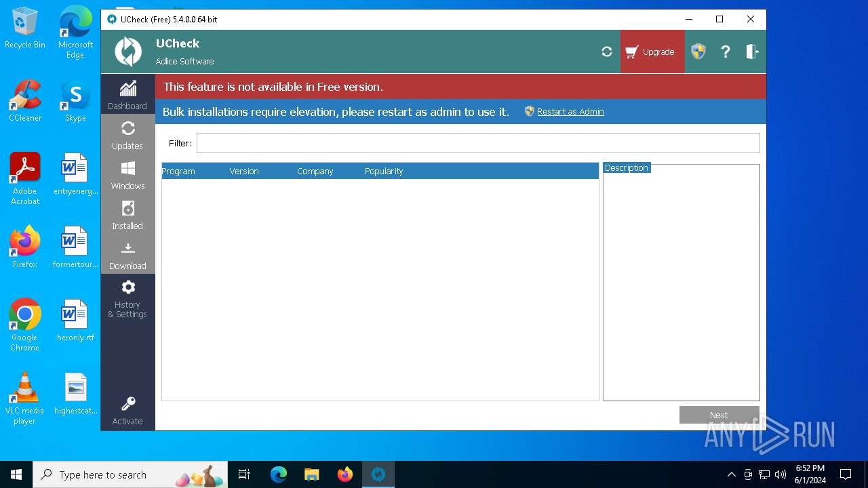Click the taskbar search box
Viewport: 868px width, 488px height.
tap(130, 474)
